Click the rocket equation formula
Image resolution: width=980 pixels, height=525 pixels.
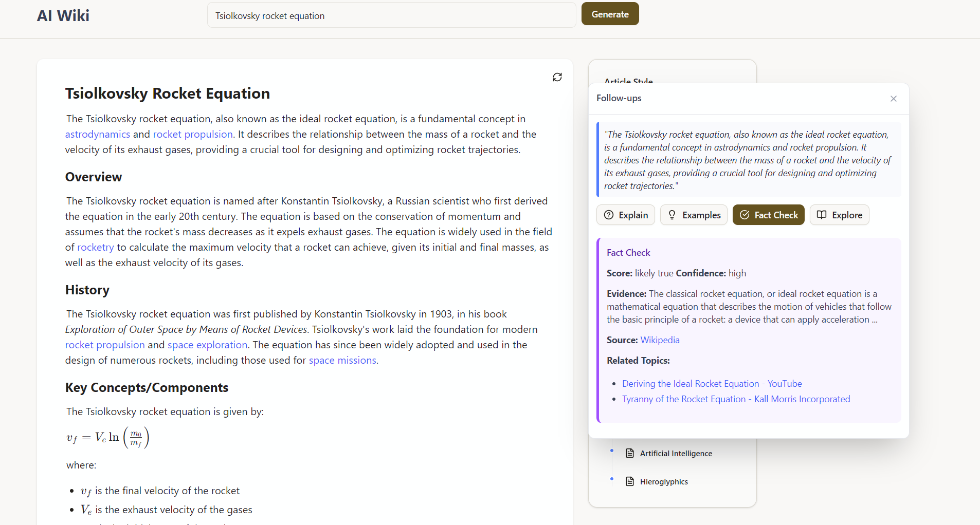pyautogui.click(x=108, y=438)
